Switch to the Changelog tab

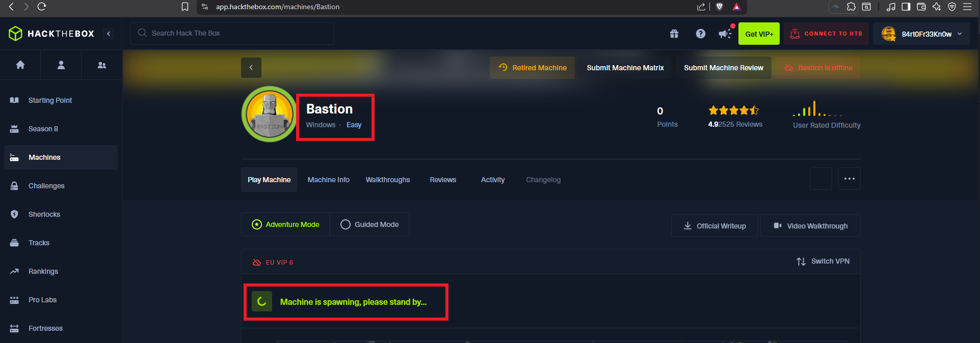pyautogui.click(x=543, y=180)
